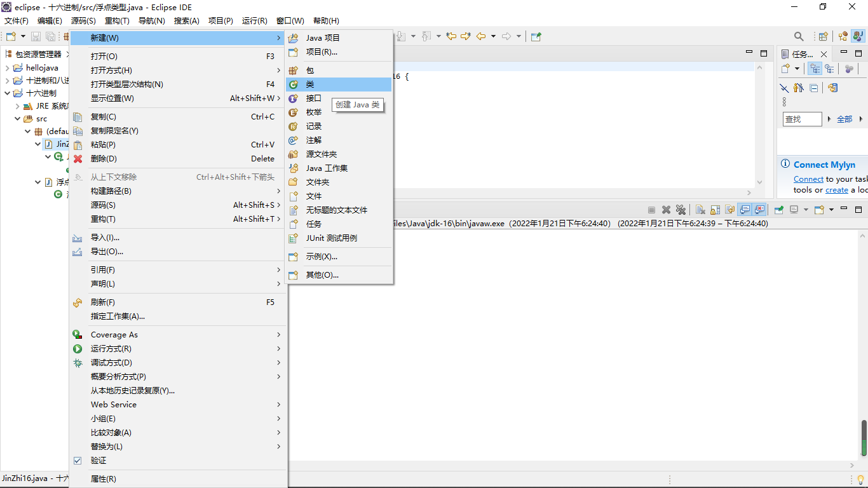The image size is (868, 488).
Task: Collapse all entries in the task list panel
Action: (x=814, y=88)
